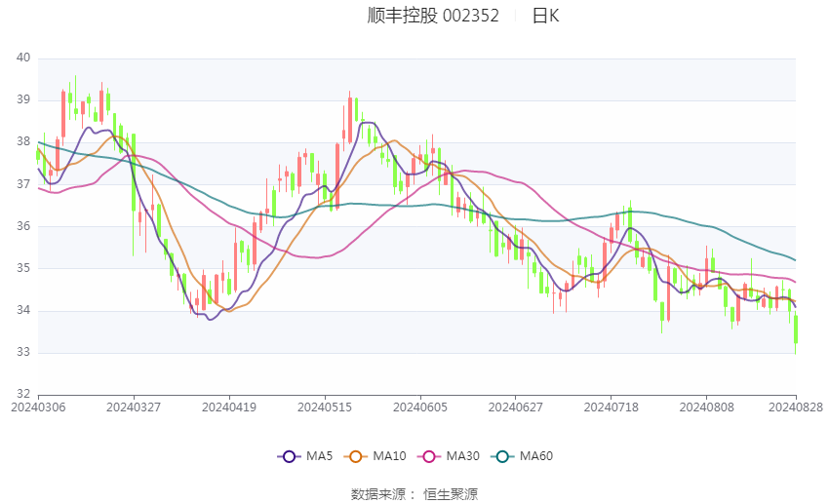This screenshot has width=829, height=504.
Task: Click the 20240828 date axis label
Action: 796,407
